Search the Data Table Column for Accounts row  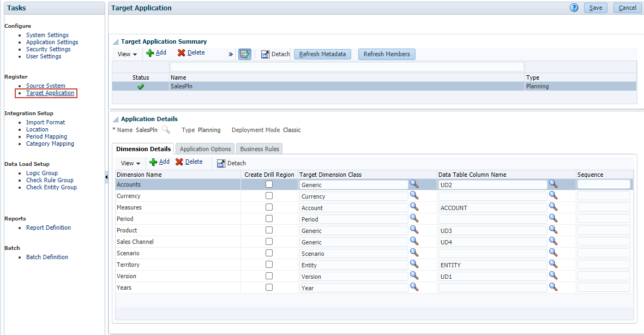[x=553, y=184]
